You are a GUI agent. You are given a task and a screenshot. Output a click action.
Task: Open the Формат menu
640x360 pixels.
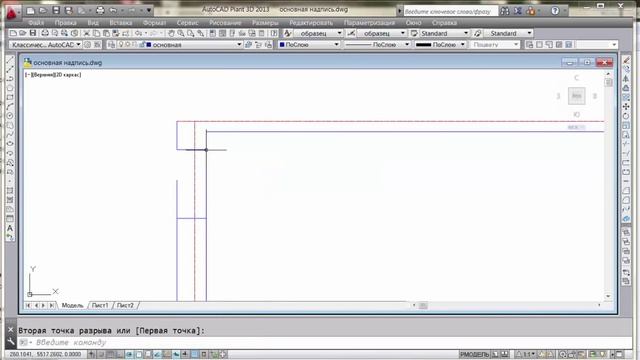click(154, 23)
